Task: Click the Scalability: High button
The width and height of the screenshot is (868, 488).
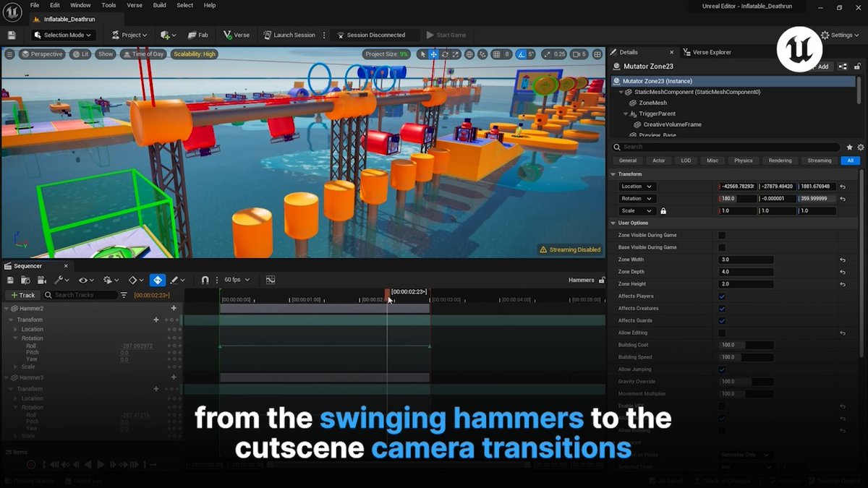Action: (194, 54)
